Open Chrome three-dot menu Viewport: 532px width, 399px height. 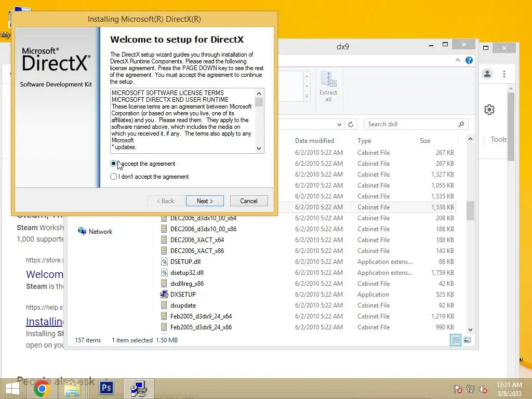point(504,74)
